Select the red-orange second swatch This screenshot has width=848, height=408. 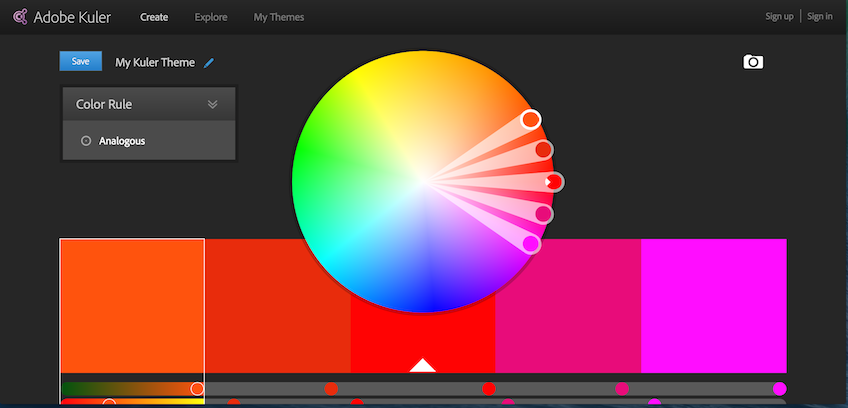point(277,306)
